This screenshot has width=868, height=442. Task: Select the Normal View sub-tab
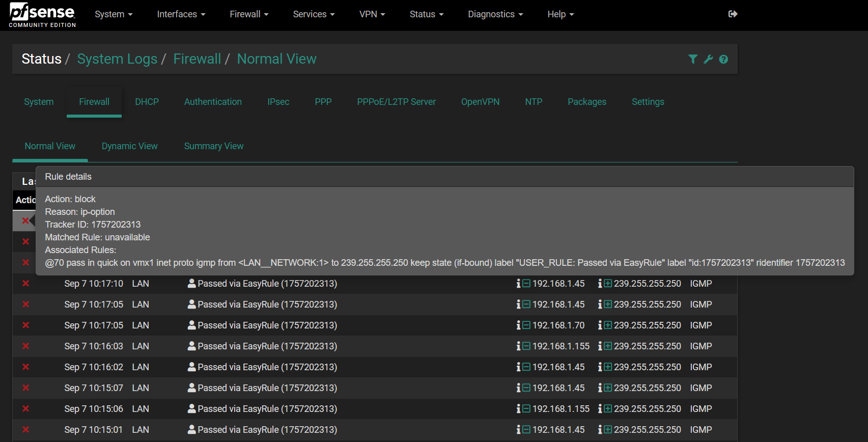[x=50, y=146]
